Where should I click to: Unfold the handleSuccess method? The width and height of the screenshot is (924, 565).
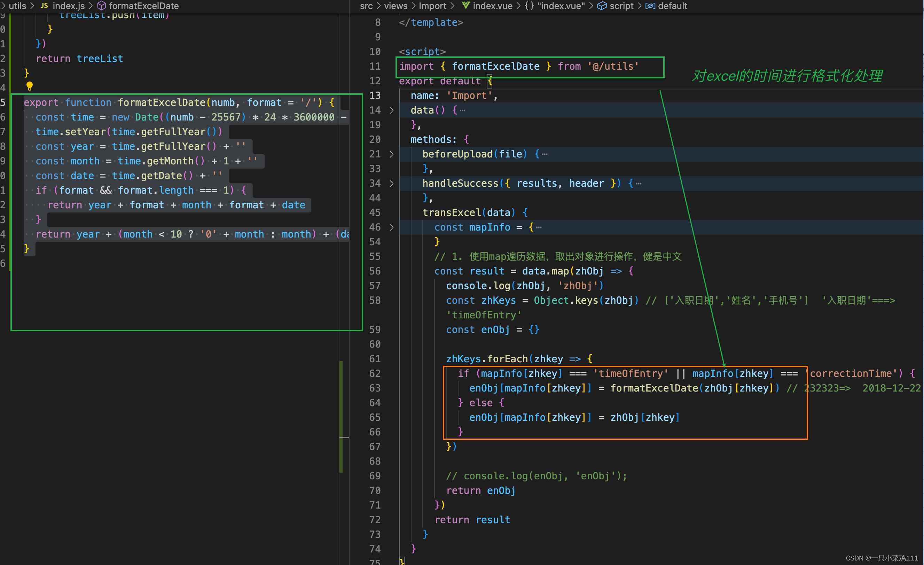click(x=392, y=184)
